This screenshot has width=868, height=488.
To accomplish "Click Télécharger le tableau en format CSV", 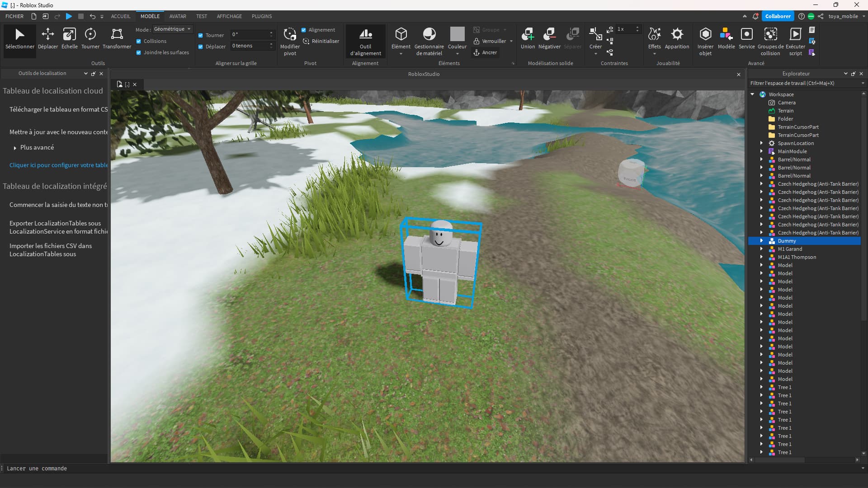I will point(58,109).
